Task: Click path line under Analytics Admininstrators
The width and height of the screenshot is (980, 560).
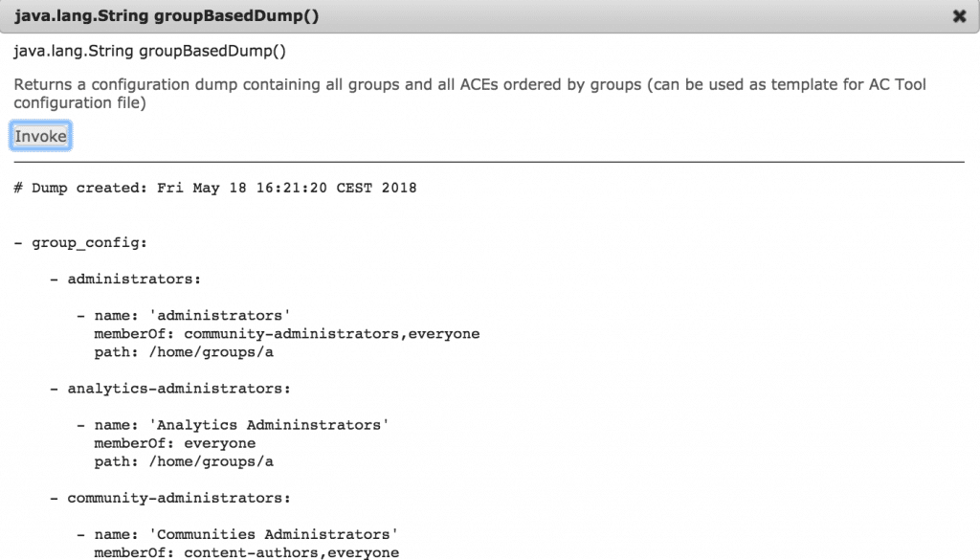Action: [184, 461]
